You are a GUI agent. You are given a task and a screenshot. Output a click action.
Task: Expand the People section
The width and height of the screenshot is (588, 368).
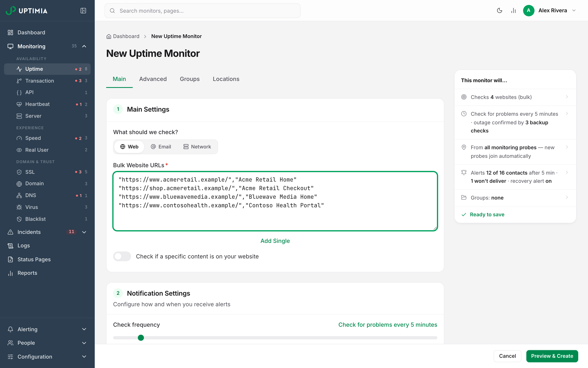[84, 343]
